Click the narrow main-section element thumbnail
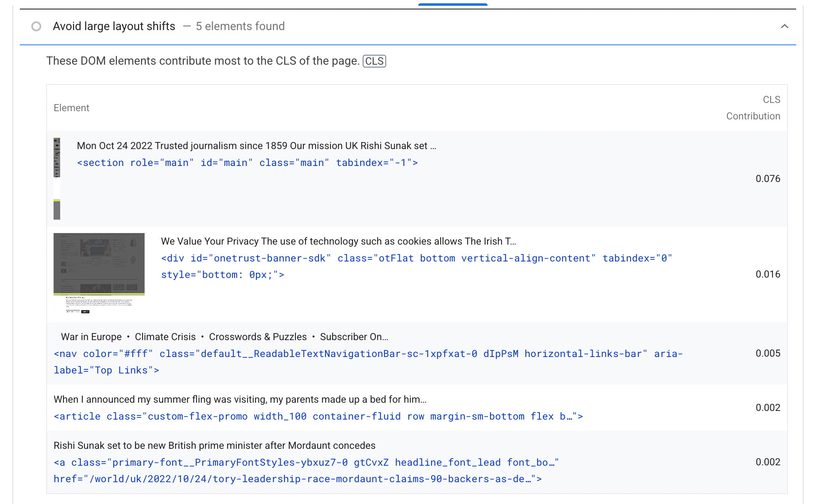 tap(57, 176)
